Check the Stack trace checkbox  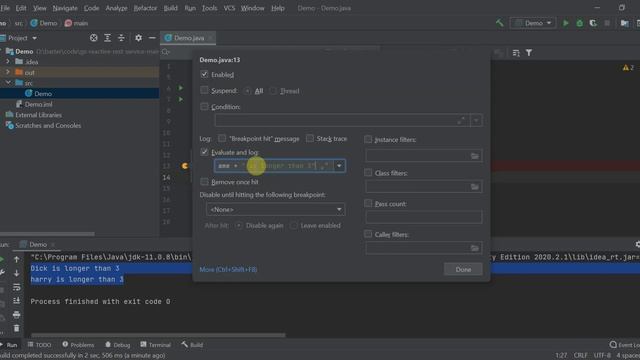coord(310,138)
